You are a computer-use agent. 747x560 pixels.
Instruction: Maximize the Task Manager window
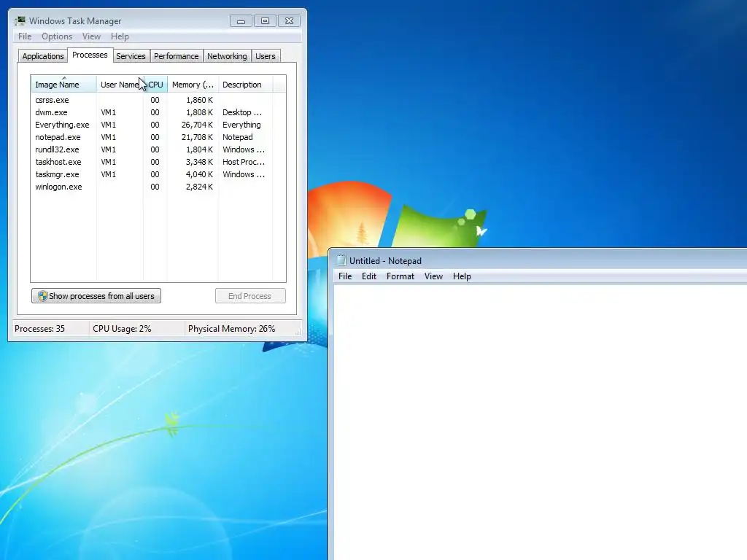coord(265,21)
